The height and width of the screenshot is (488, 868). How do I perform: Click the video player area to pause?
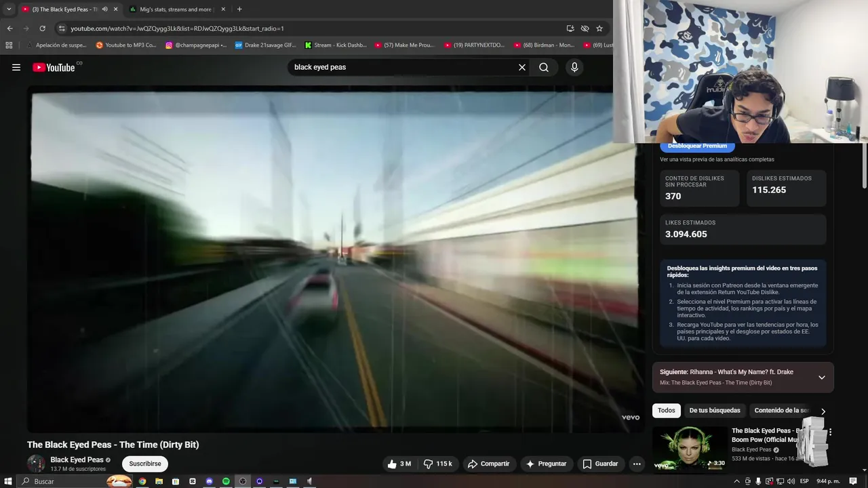[336, 259]
